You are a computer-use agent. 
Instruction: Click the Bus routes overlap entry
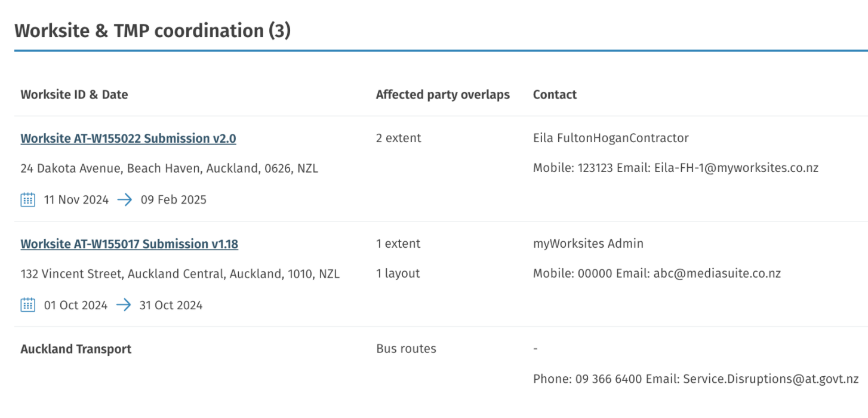407,349
